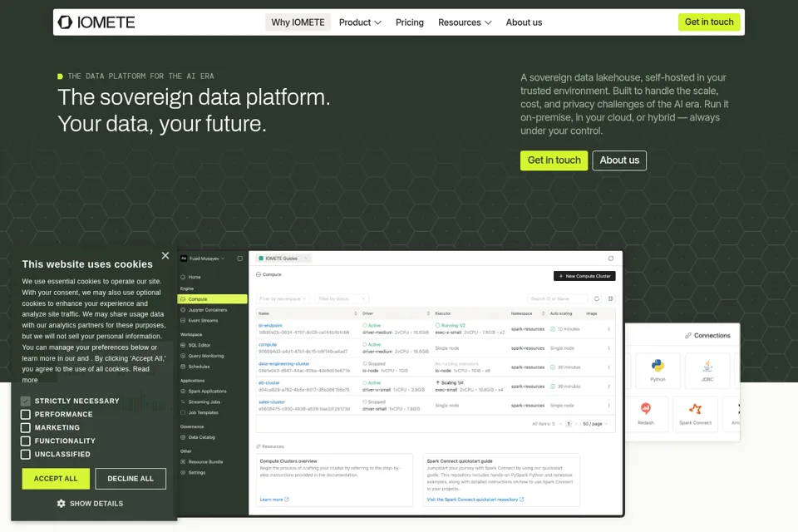Click the Search ID or Name field
Viewport: 798px width, 532px height.
(x=557, y=299)
